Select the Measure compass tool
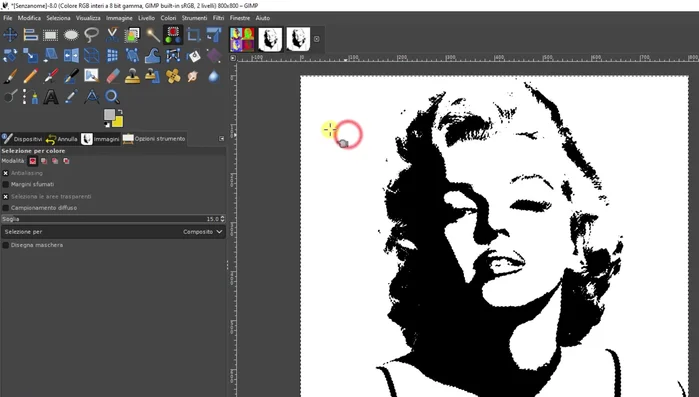The height and width of the screenshot is (397, 699). click(x=91, y=97)
